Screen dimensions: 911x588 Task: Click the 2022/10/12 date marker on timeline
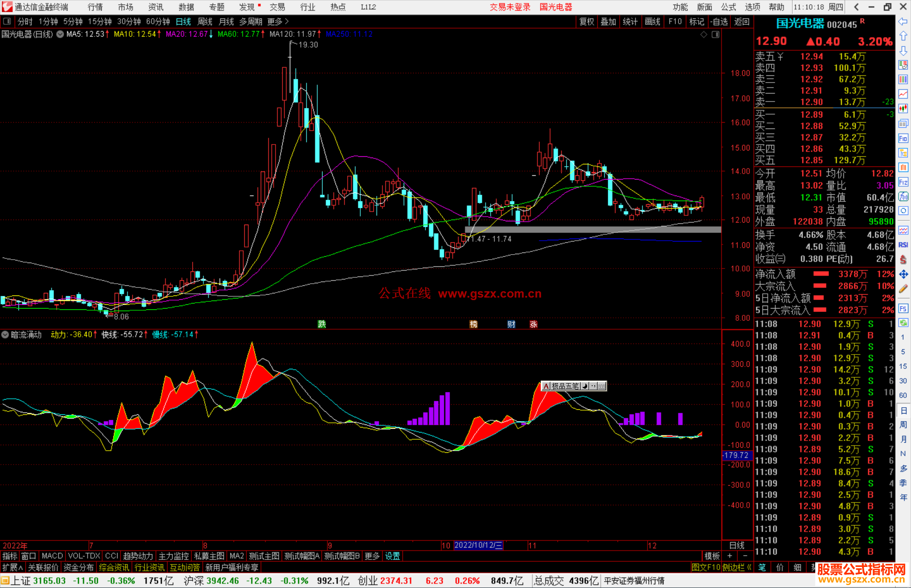pos(478,545)
